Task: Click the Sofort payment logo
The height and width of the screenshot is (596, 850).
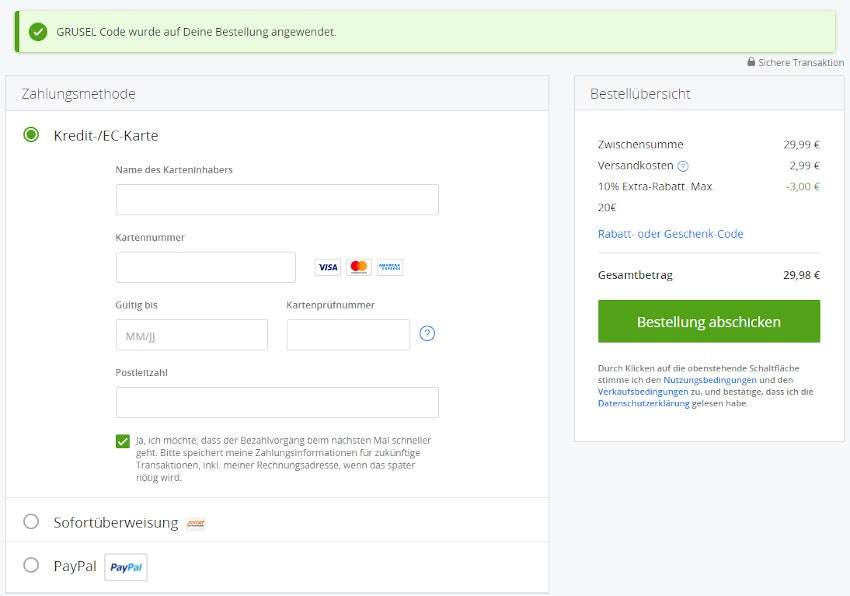Action: point(198,522)
